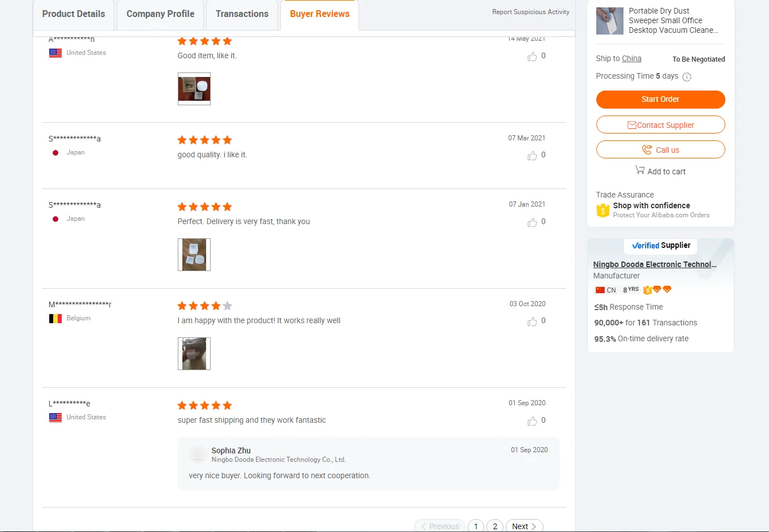Like the Belgium buyer's review
The width and height of the screenshot is (769, 532).
click(532, 321)
